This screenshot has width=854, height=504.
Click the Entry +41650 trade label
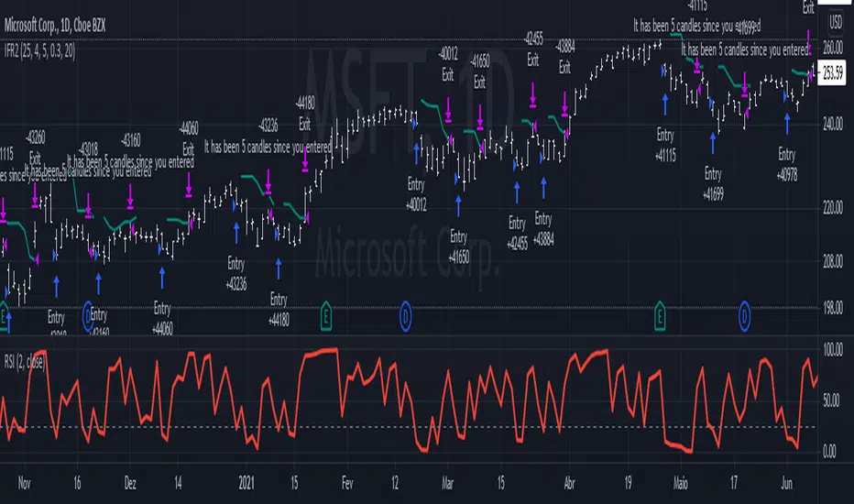[x=458, y=247]
